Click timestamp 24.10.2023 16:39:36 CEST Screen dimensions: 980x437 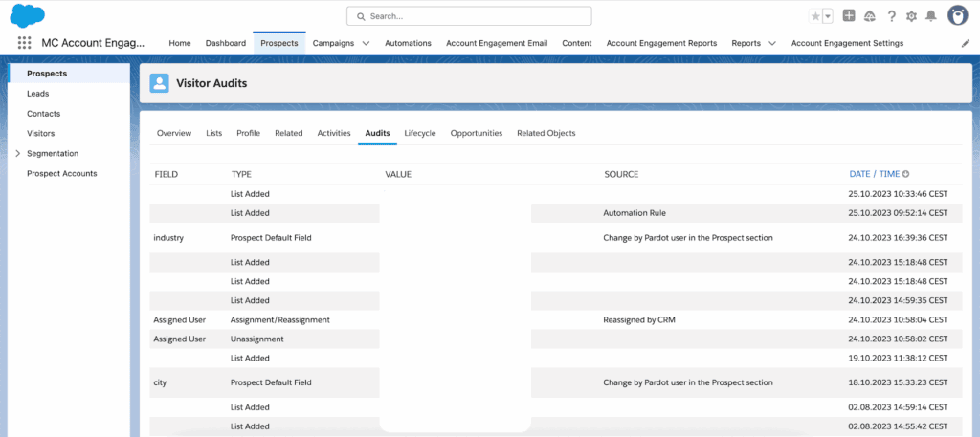coord(898,238)
